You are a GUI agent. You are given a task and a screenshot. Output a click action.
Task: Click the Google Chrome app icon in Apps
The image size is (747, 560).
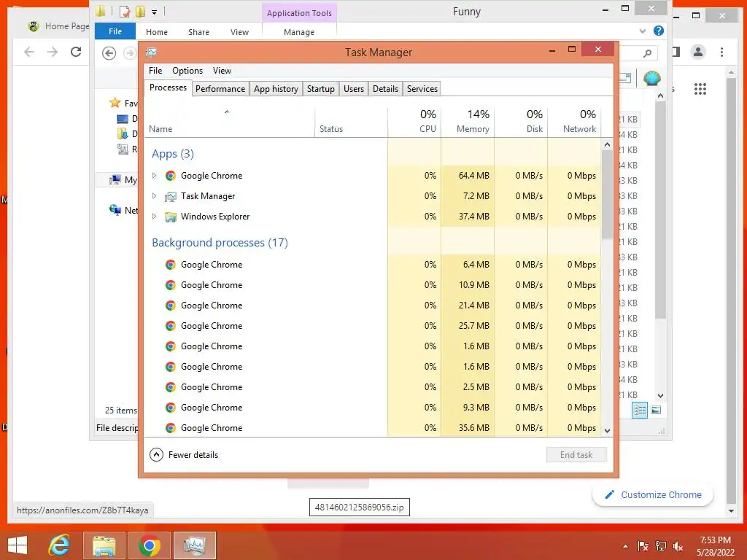tap(170, 176)
